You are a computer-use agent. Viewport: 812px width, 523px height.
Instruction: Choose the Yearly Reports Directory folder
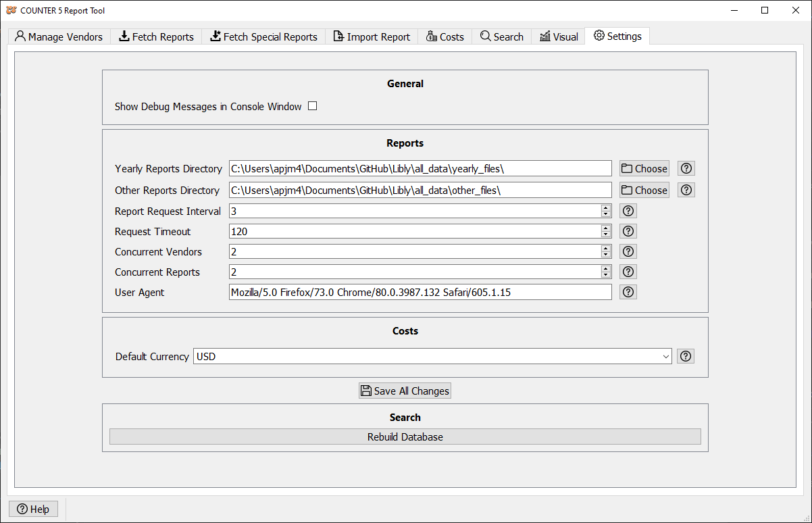click(x=643, y=168)
